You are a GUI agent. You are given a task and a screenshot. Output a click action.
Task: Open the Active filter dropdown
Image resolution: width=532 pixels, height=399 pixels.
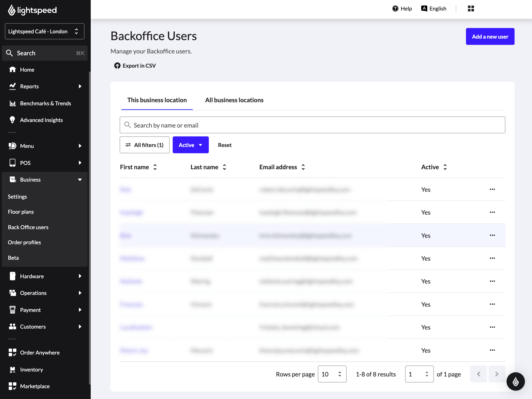[x=190, y=145]
